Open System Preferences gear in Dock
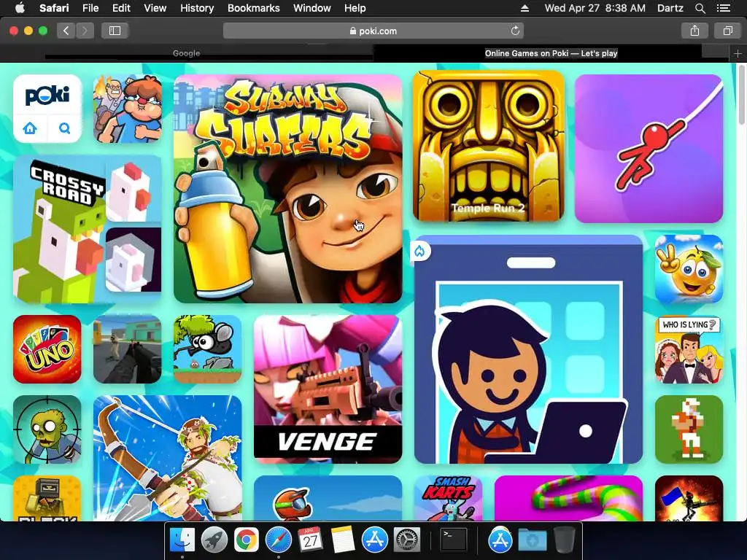The height and width of the screenshot is (560, 747). (x=406, y=540)
